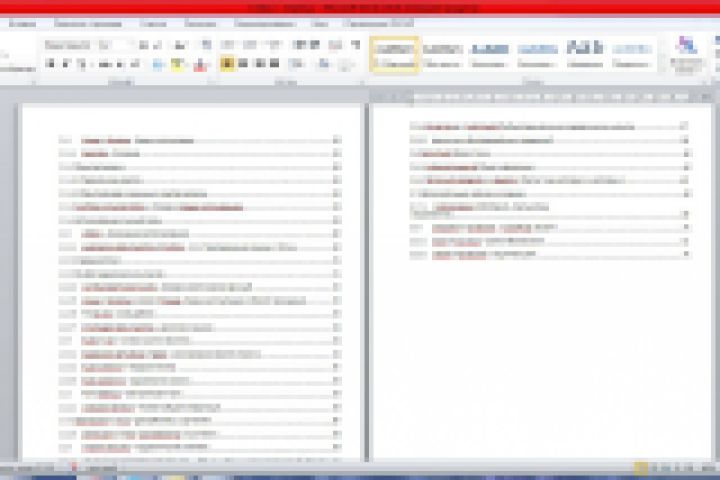Click the Align Right icon
Image resolution: width=720 pixels, height=480 pixels.
[259, 63]
